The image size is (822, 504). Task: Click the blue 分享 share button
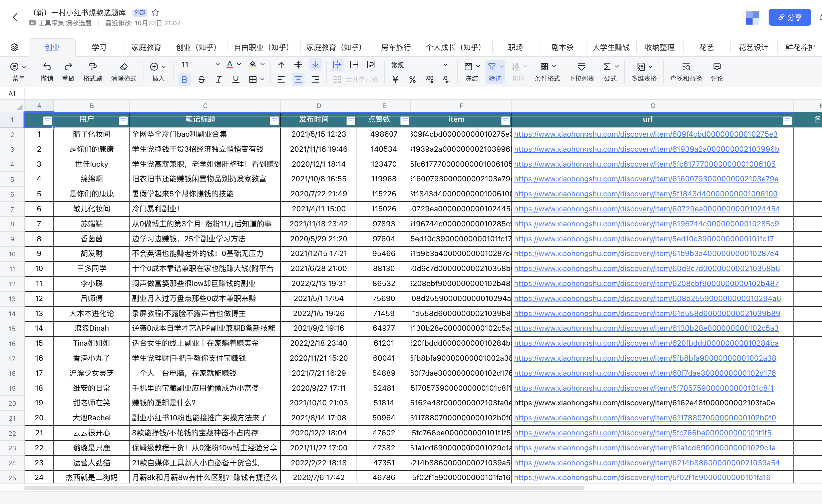click(x=790, y=17)
